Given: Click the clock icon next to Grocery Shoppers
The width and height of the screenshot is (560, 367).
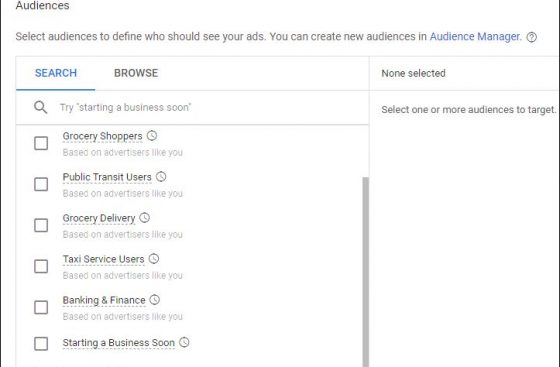Looking at the screenshot, I should click(x=152, y=136).
